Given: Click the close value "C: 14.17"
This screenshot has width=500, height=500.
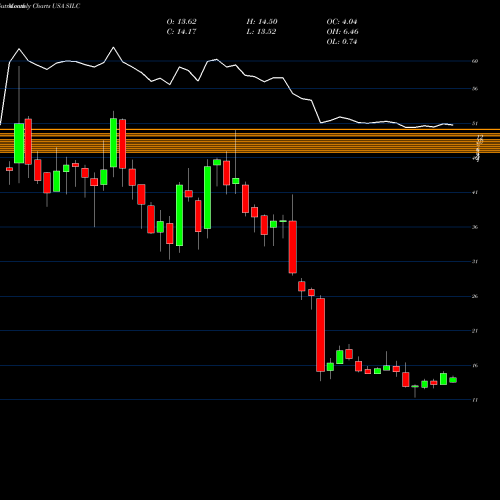Looking at the screenshot, I should [181, 32].
